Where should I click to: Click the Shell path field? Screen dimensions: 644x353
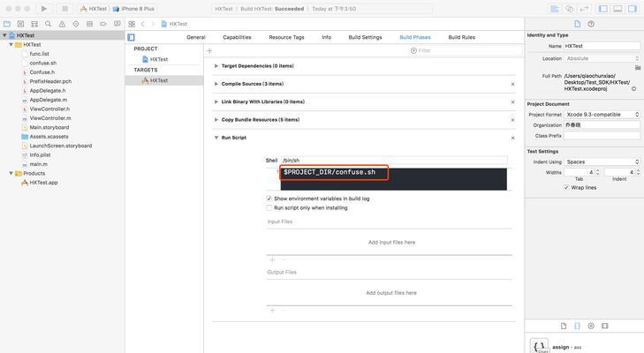(394, 161)
